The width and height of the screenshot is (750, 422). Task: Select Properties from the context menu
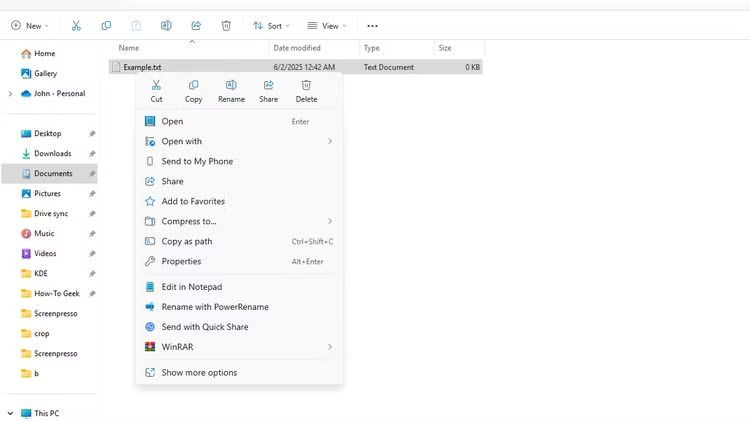click(x=181, y=261)
